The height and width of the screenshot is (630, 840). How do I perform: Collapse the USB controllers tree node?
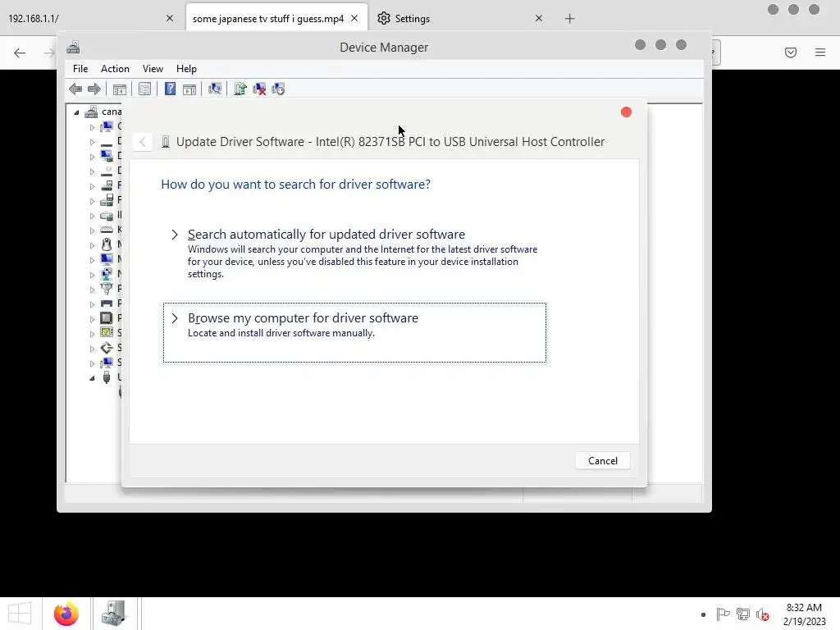tap(92, 377)
